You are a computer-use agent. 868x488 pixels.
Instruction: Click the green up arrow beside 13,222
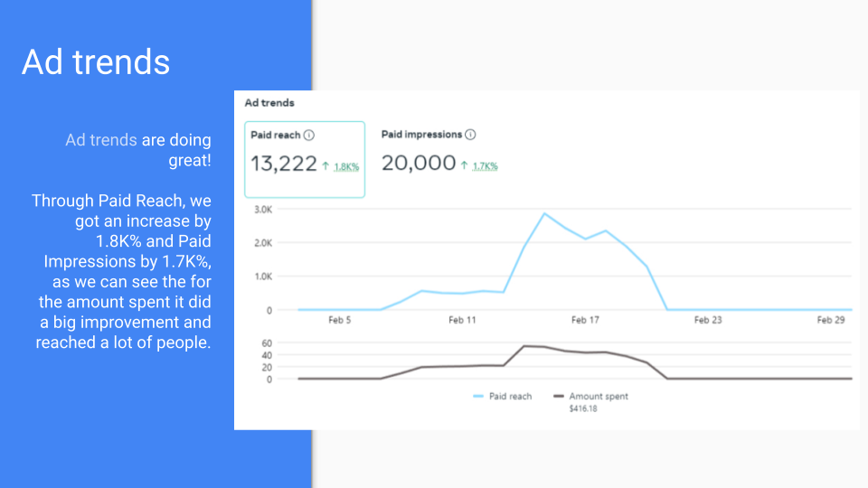[325, 166]
